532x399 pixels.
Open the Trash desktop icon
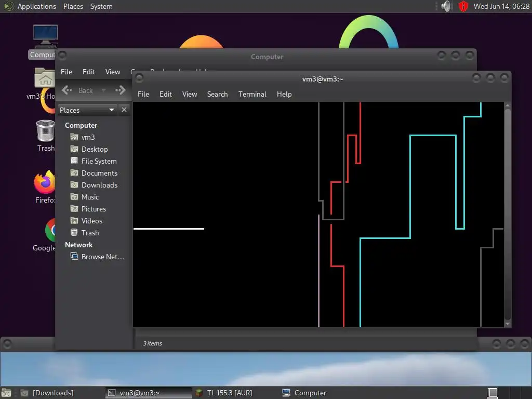coord(46,130)
